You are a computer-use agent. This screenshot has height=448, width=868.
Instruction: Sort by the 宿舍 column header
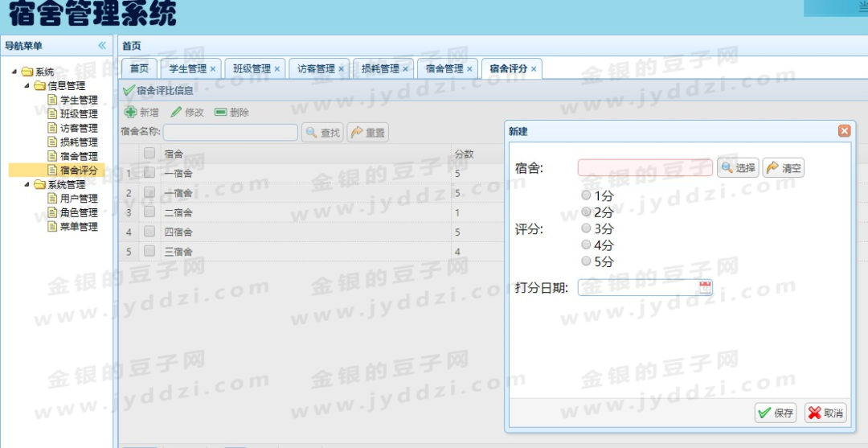pos(305,154)
